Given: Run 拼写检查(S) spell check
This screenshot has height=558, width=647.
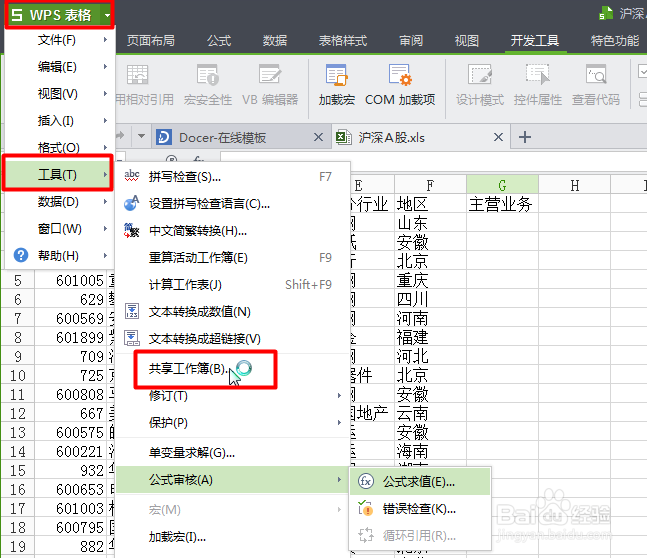Looking at the screenshot, I should 233,177.
